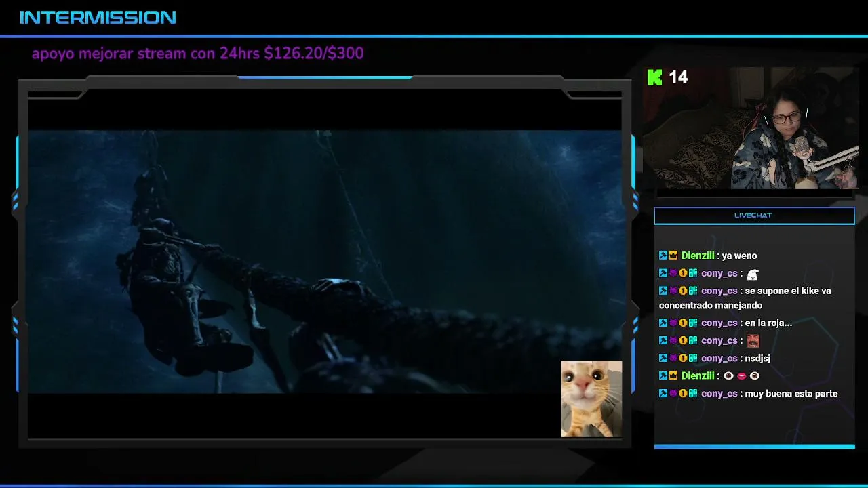Image resolution: width=868 pixels, height=488 pixels.
Task: Click the viewer count "14"
Action: [678, 77]
